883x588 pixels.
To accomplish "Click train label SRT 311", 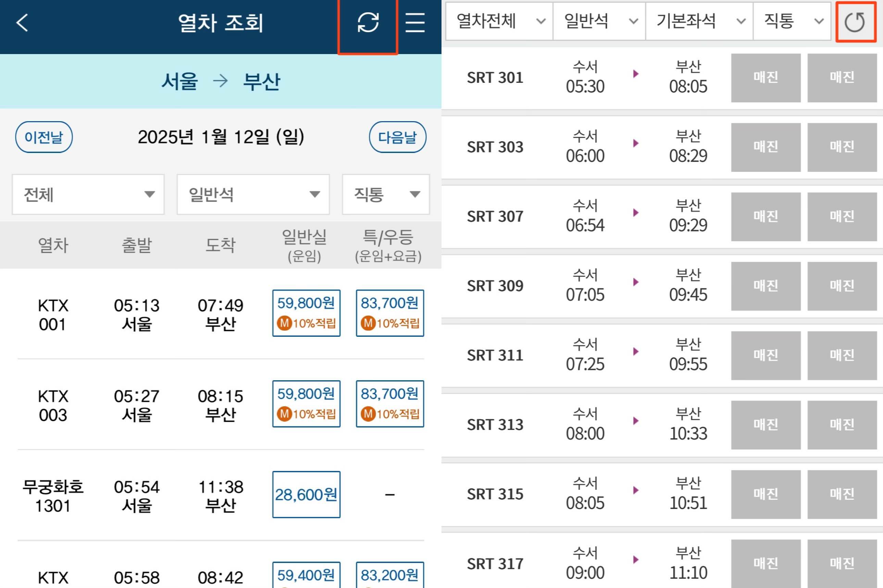I will [495, 356].
